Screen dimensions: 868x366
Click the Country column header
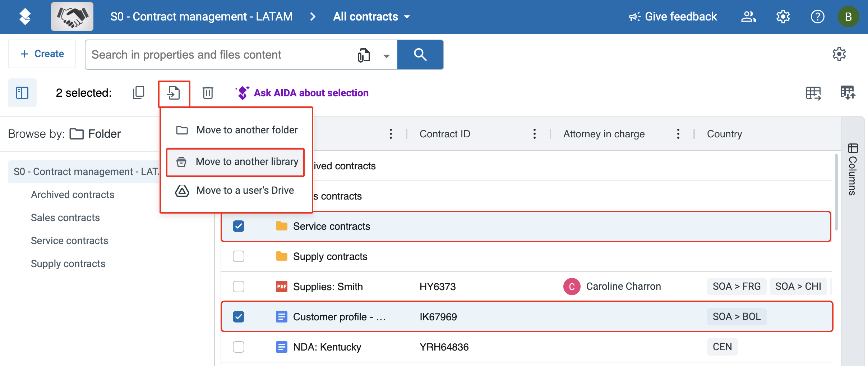pos(724,134)
